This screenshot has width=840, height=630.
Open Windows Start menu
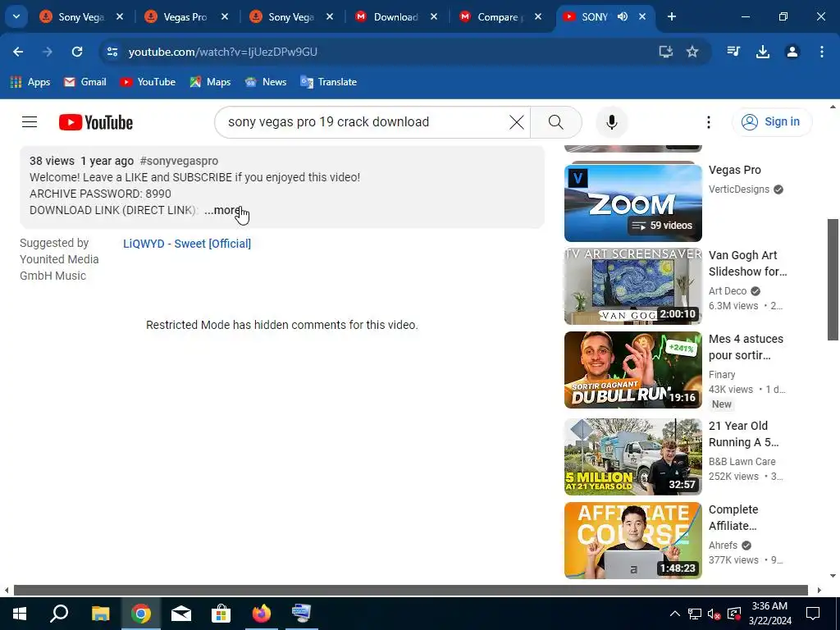[20, 614]
